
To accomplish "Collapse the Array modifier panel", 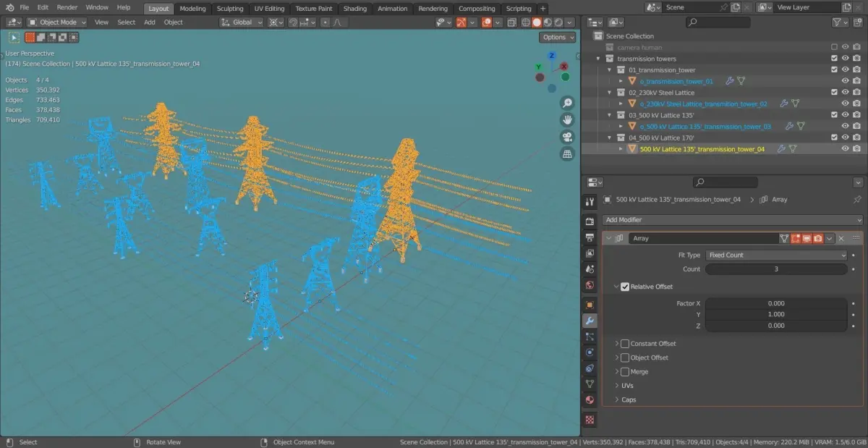I will coord(609,238).
